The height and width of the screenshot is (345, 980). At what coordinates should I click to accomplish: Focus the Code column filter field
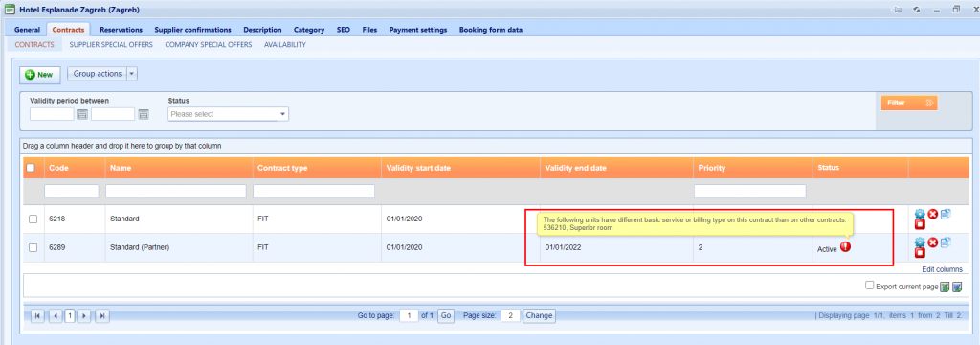(x=71, y=191)
